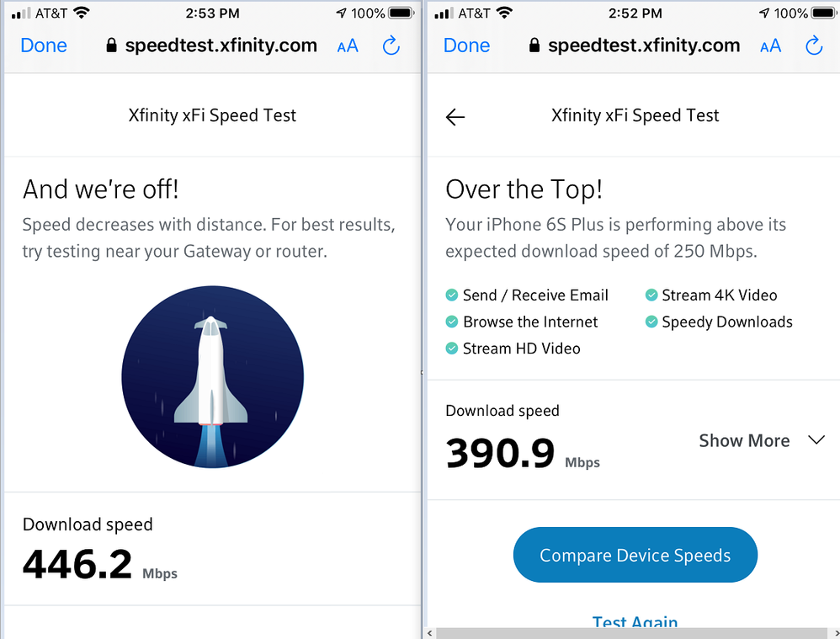Tap the Test Again link

point(635,623)
